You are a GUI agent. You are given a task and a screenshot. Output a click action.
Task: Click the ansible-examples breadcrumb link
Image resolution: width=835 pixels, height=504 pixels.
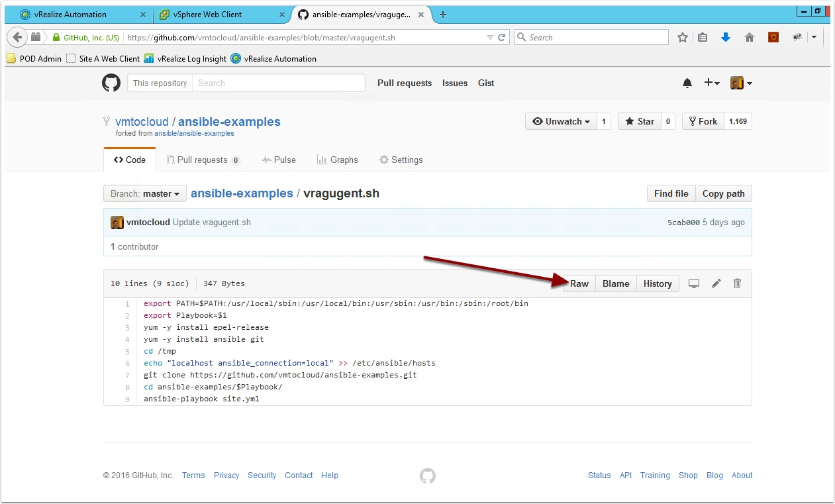click(x=242, y=193)
